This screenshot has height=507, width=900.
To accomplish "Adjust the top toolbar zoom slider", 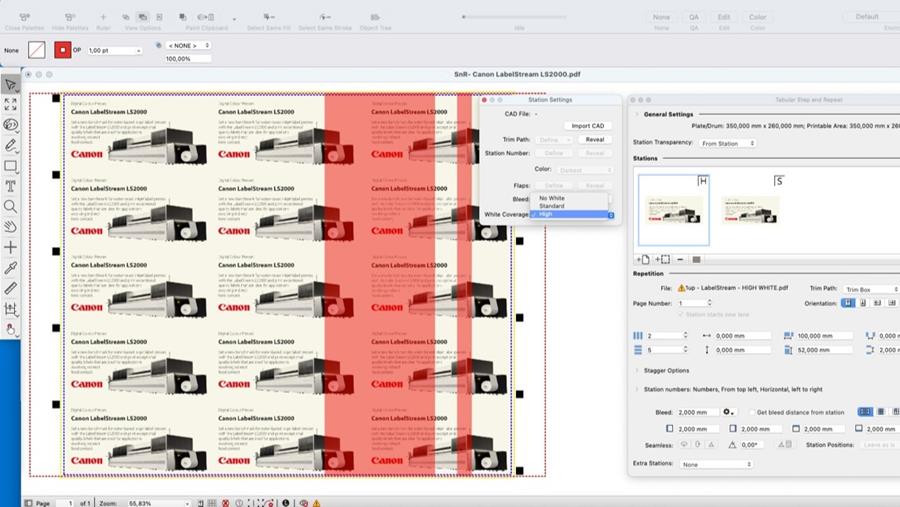I will click(514, 17).
